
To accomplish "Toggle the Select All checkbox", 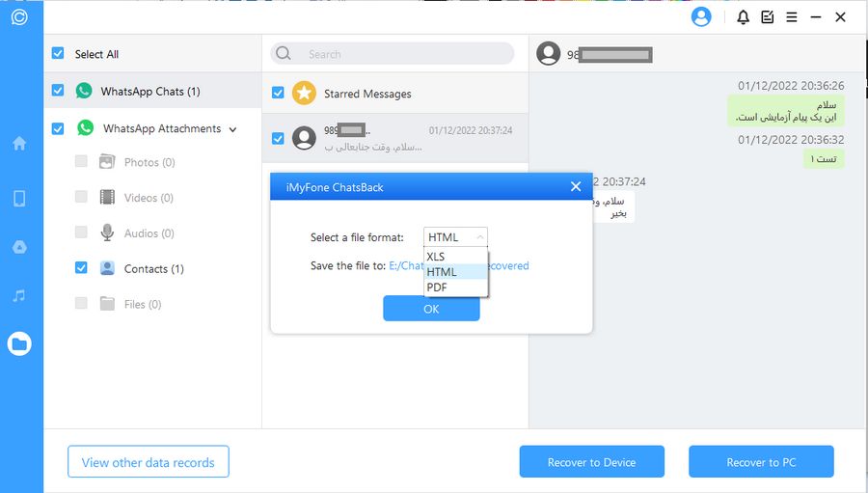I will (58, 54).
